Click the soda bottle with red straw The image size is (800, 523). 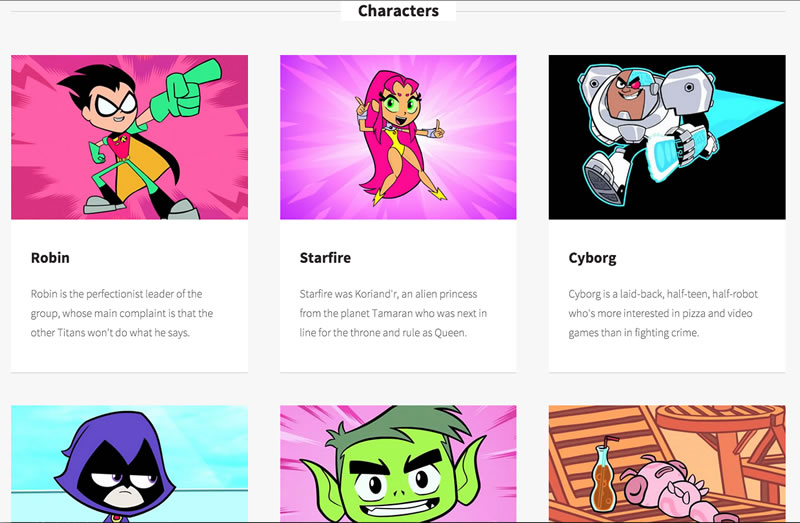coord(603,477)
